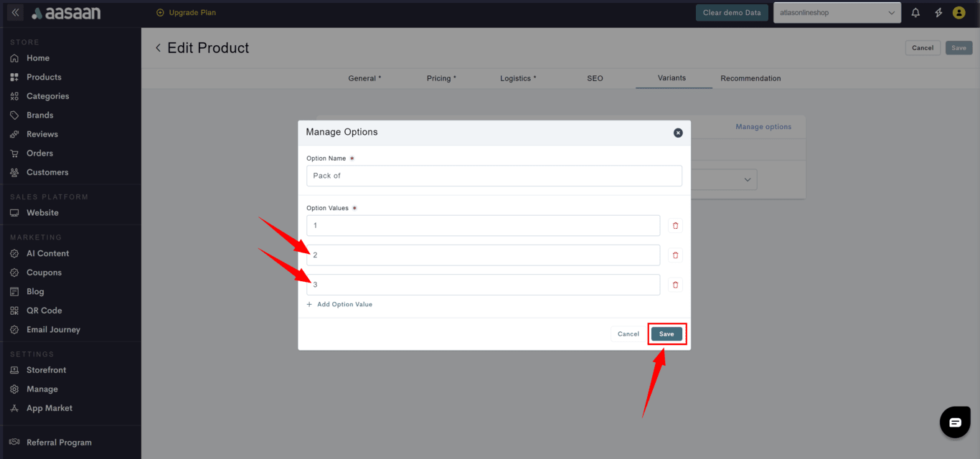Focus the Option Name input field

pyautogui.click(x=494, y=176)
